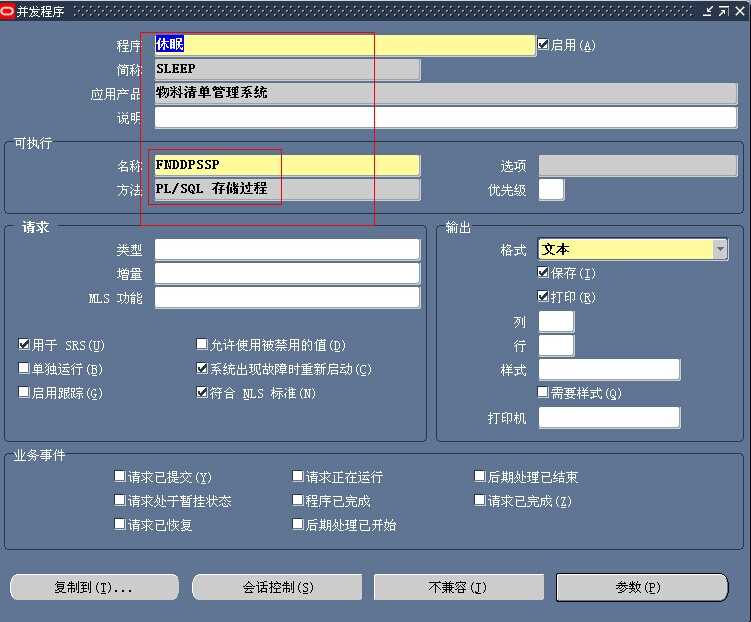Uncheck the 保存(I) checkbox
751x622 pixels.
tap(543, 272)
